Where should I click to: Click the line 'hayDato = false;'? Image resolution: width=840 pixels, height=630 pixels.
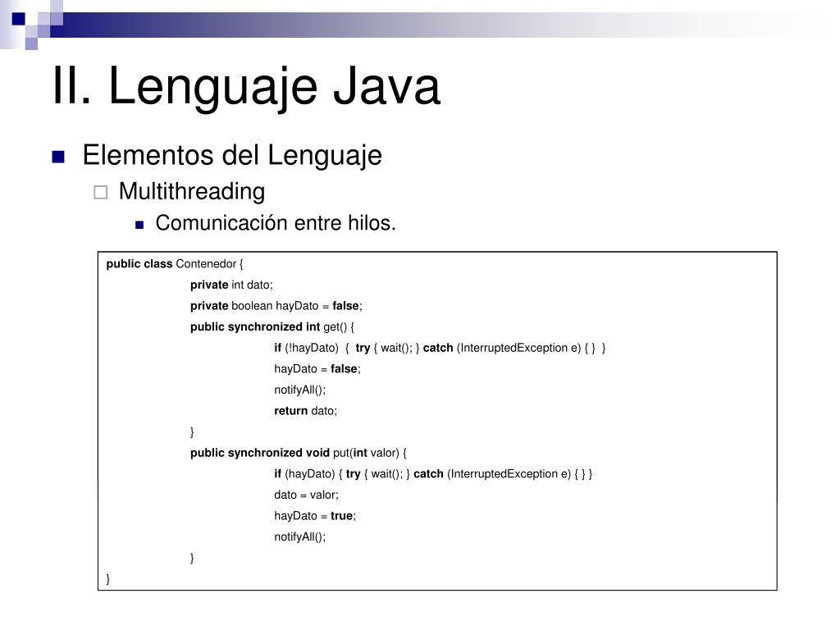[x=317, y=368]
